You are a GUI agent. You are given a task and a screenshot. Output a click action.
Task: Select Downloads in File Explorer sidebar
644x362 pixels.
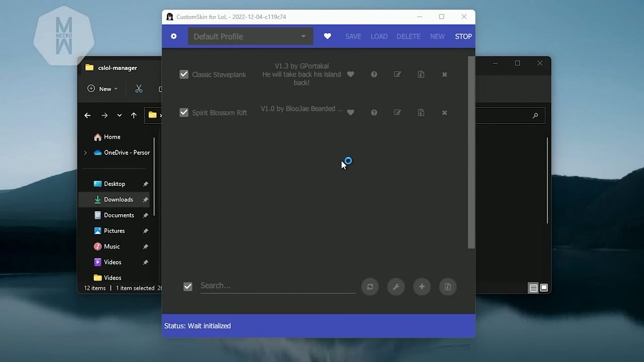coord(114,200)
